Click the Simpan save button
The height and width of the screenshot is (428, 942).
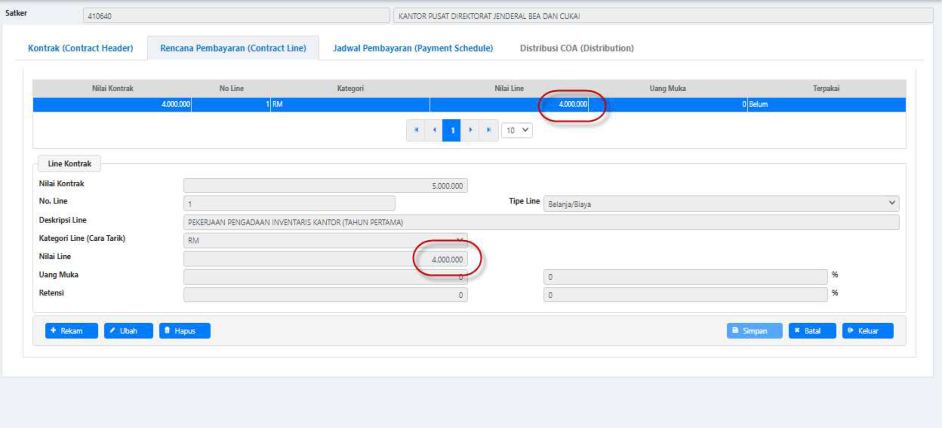754,331
